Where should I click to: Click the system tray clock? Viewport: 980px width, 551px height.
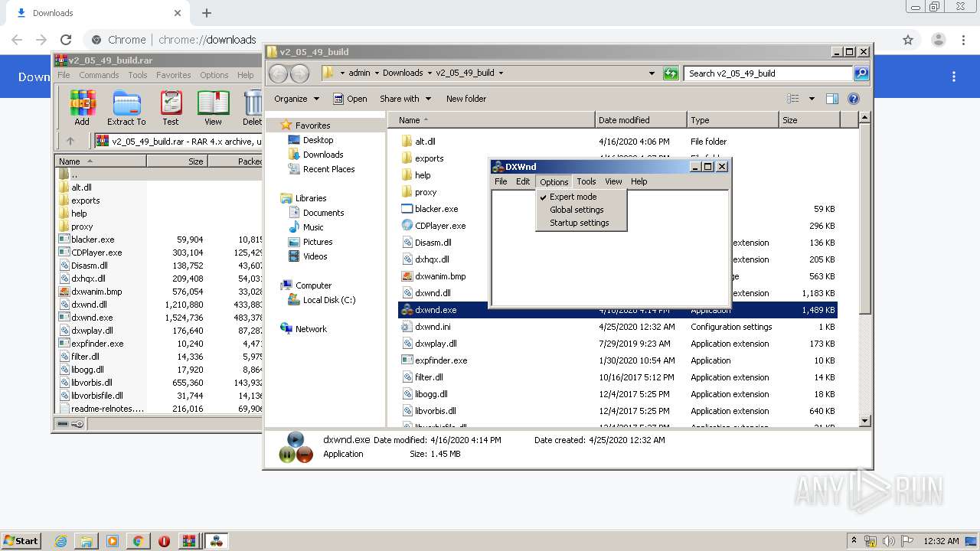941,541
